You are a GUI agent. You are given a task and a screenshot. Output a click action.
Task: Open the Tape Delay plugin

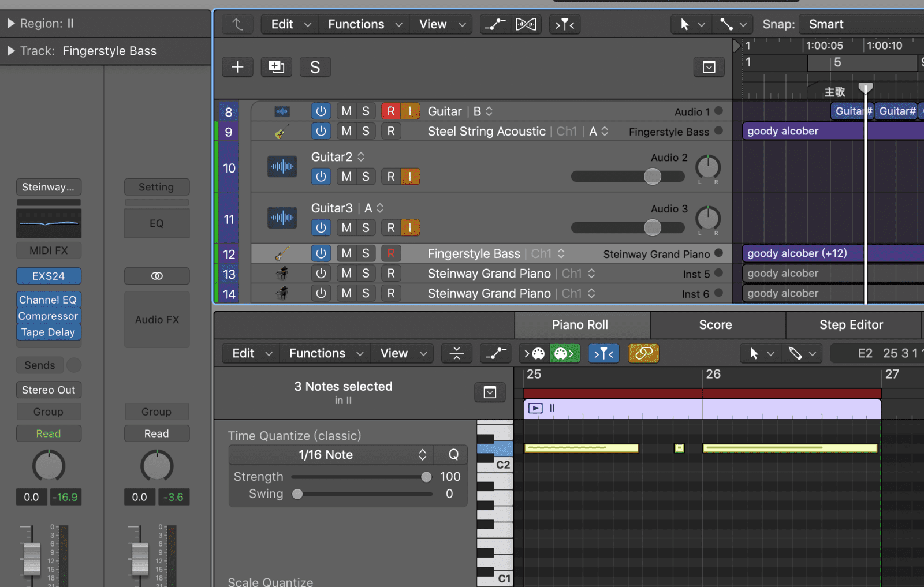[x=49, y=332]
